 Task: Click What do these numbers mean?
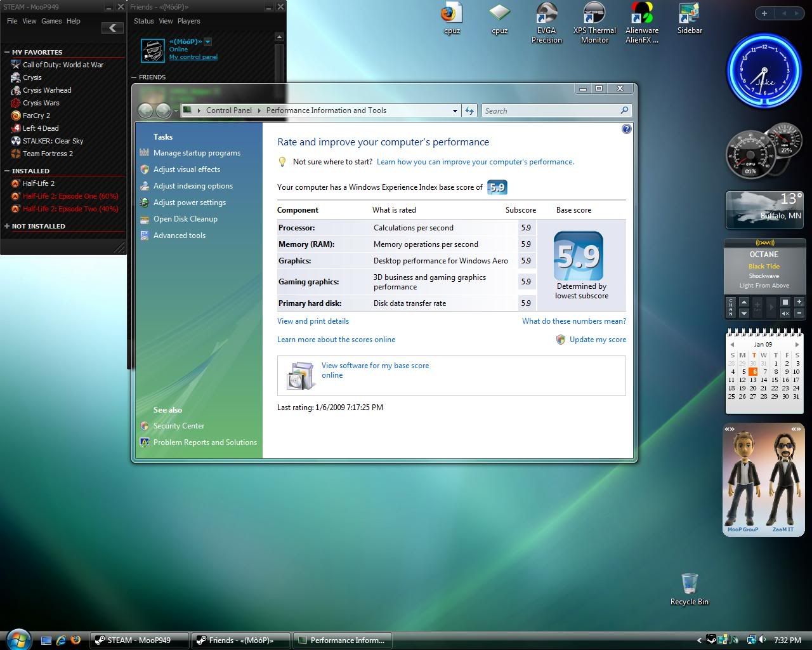click(x=574, y=321)
